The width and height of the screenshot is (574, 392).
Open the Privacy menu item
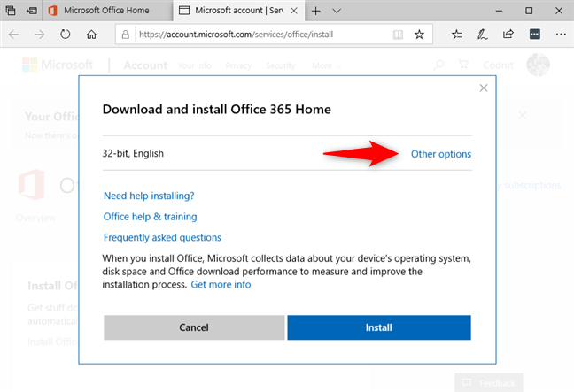pos(238,65)
